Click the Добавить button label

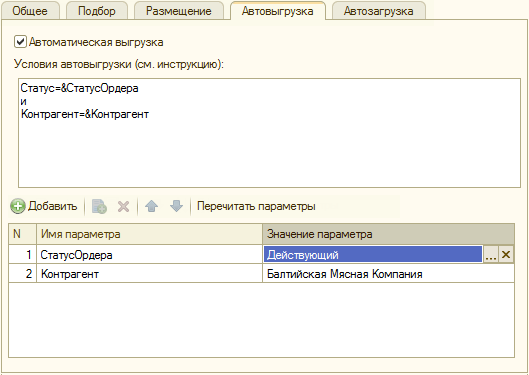(53, 206)
